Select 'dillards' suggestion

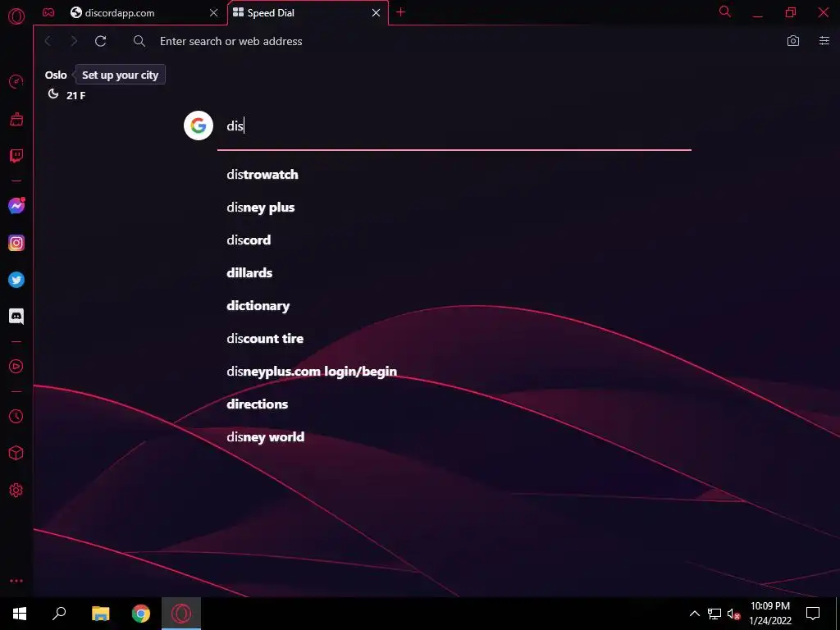click(249, 272)
